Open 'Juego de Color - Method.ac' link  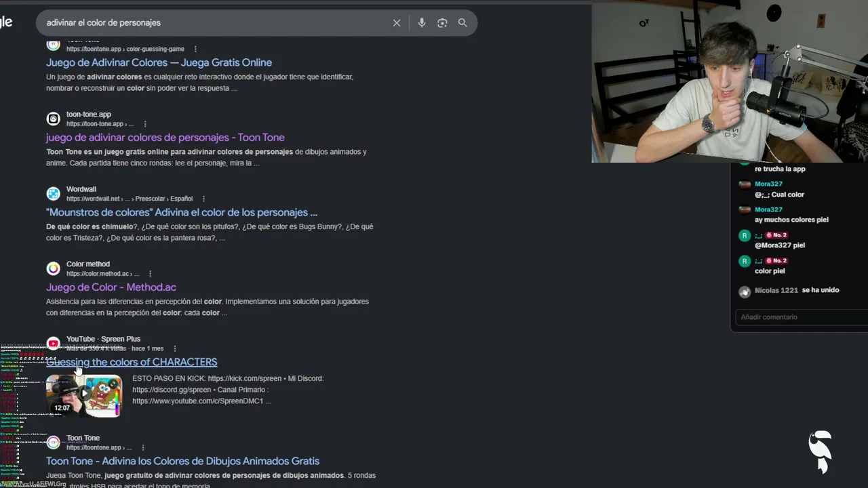pos(111,287)
